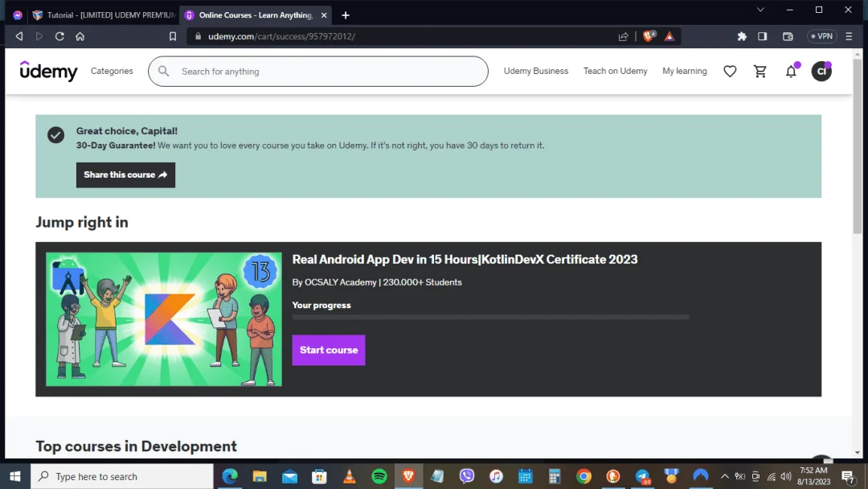
Task: Click the Windows taskbar search box
Action: [x=122, y=476]
